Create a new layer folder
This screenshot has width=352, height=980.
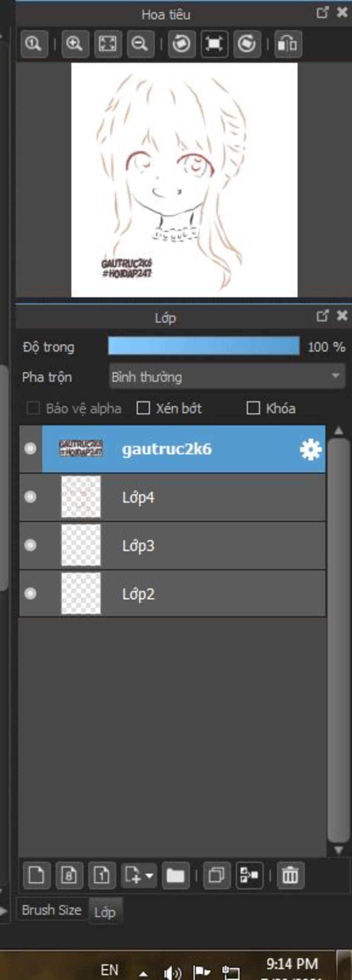(176, 875)
